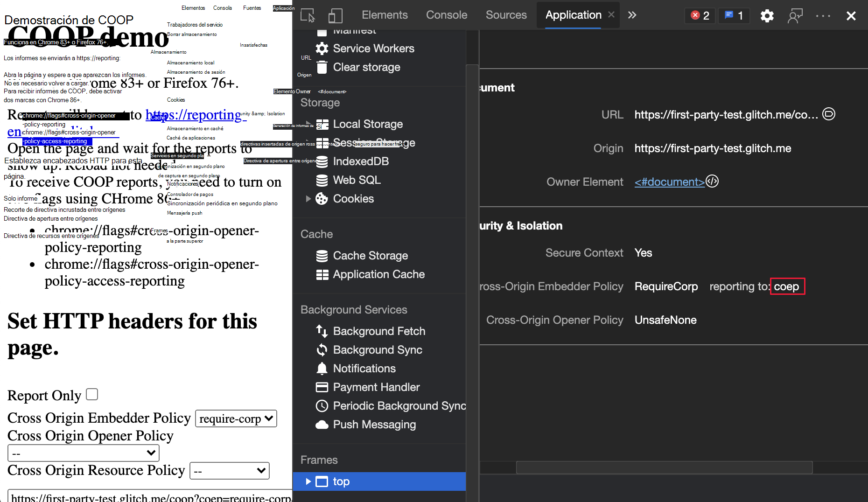The width and height of the screenshot is (868, 502).
Task: Open Push Messaging service
Action: click(x=374, y=425)
